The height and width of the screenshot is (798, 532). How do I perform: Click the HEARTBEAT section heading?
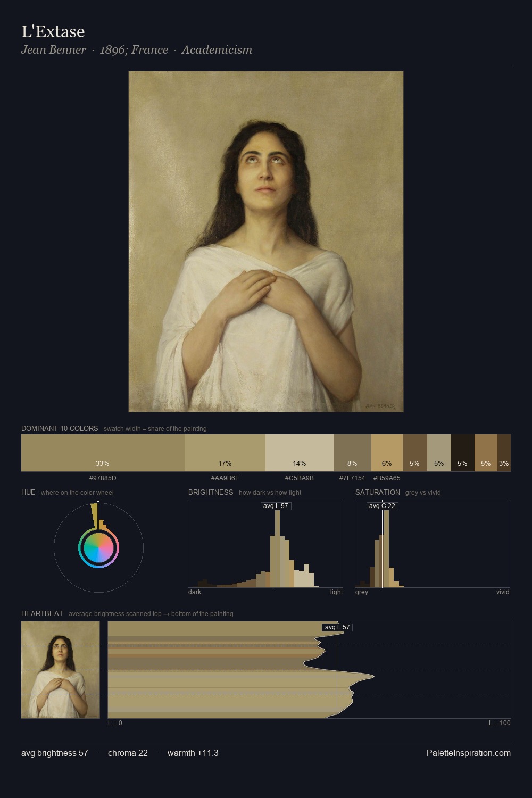(x=42, y=613)
